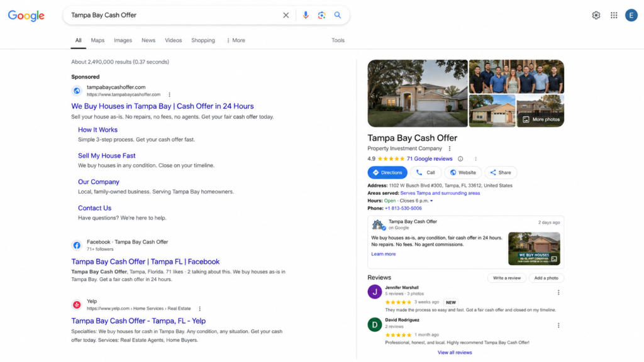Switch to the Shopping tab
The width and height of the screenshot is (644, 362).
(203, 40)
